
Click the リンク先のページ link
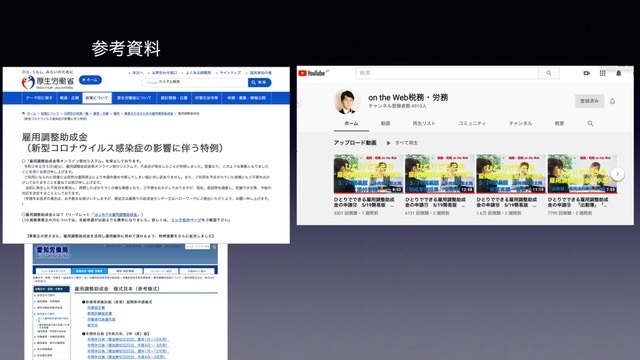(x=186, y=220)
